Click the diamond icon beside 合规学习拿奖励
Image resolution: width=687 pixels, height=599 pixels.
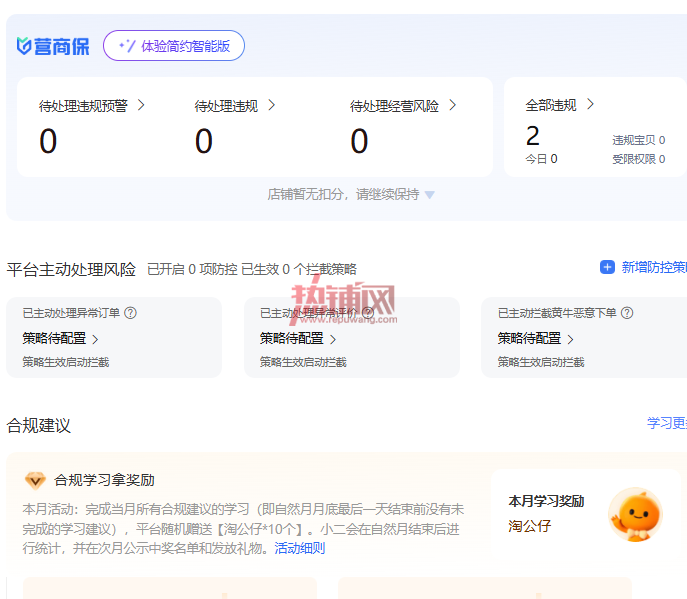point(35,481)
